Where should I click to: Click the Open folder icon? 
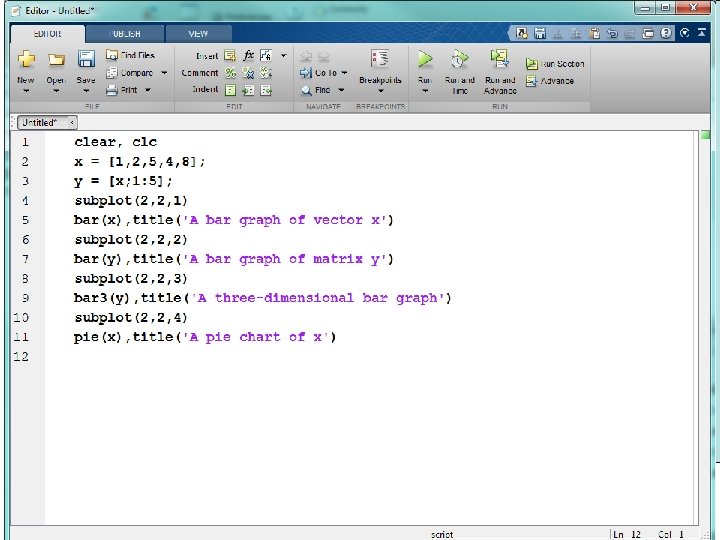[56, 60]
